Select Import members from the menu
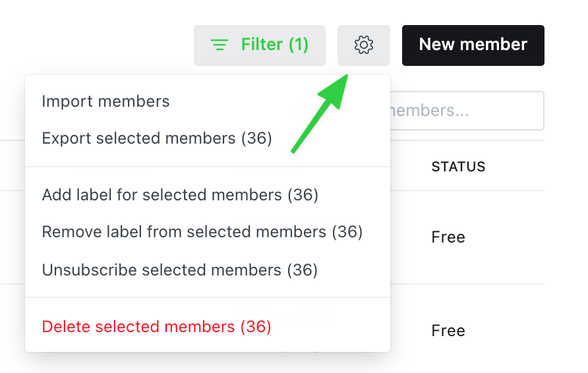The height and width of the screenshot is (373, 588). 105,101
